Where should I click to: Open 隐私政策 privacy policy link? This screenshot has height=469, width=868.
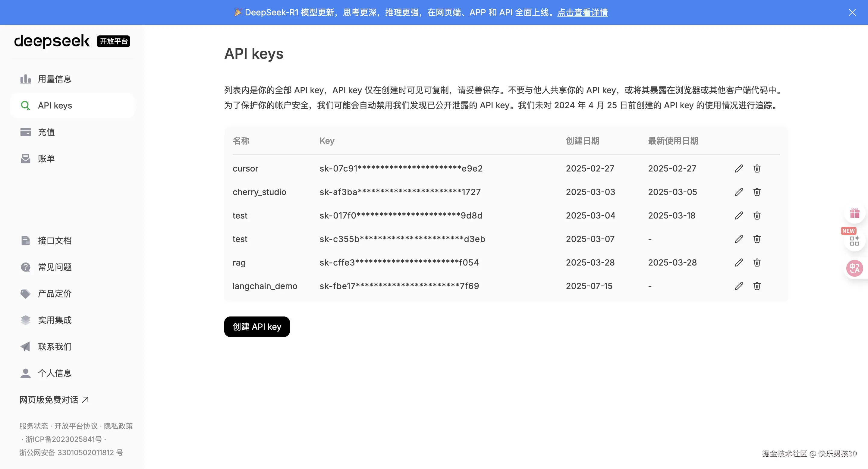tap(118, 426)
